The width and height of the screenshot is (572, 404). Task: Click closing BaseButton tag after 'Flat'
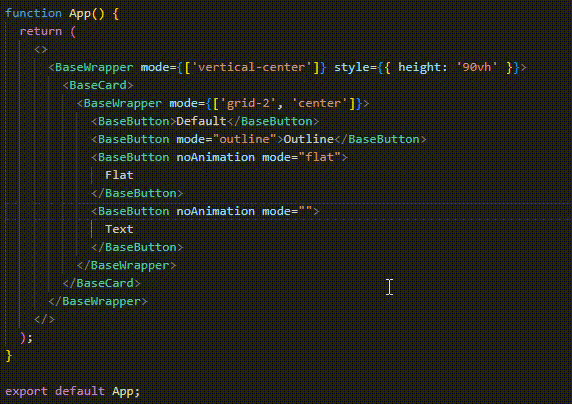(x=137, y=193)
